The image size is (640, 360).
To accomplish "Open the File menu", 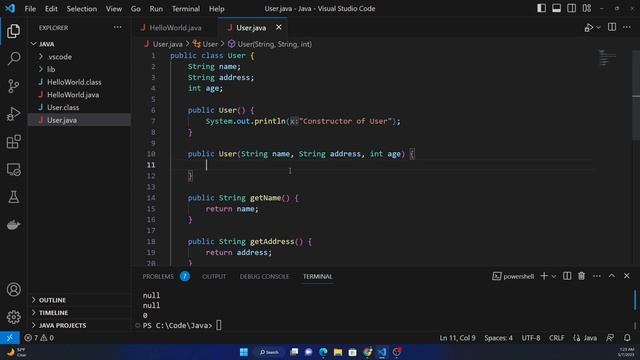I will [30, 9].
